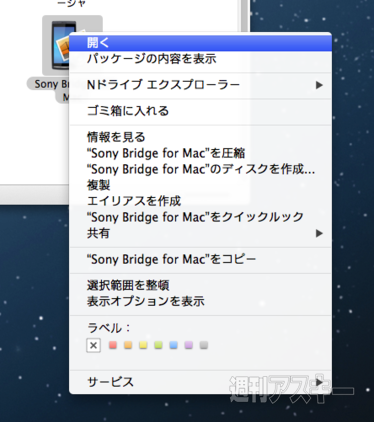
Task: Choose 開く in the context menu
Action: 200,43
